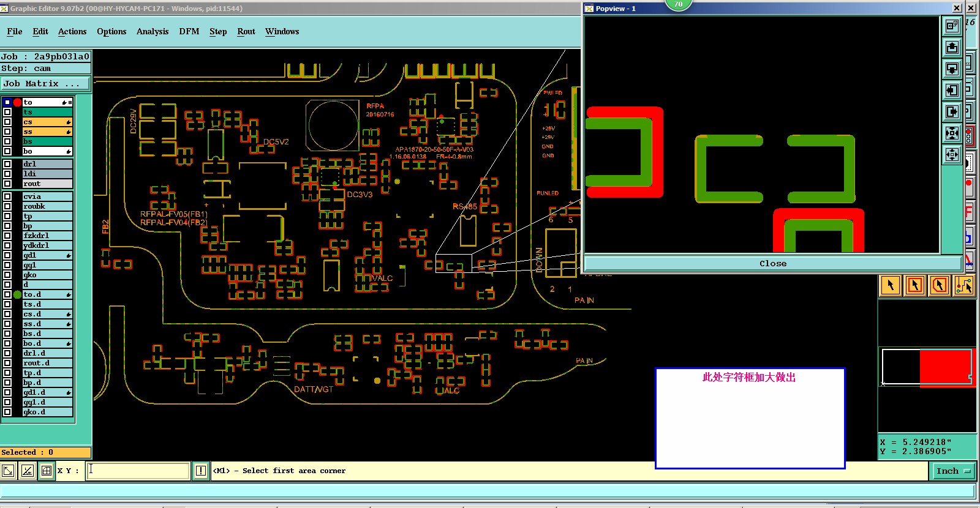Screen dimensions: 980x508
Task: Select the bs.d layer row
Action: point(48,334)
